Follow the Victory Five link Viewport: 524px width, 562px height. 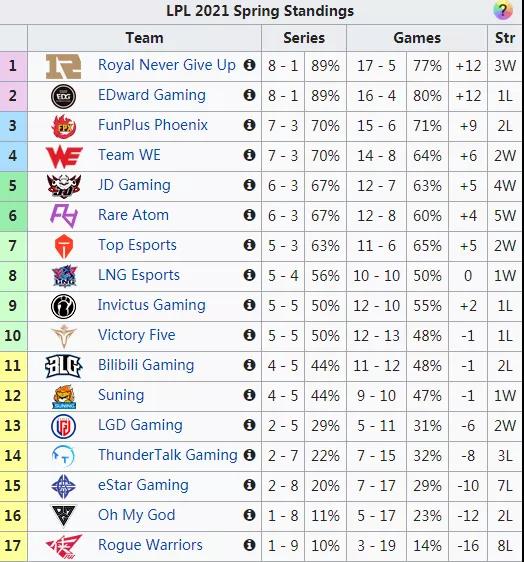point(137,335)
